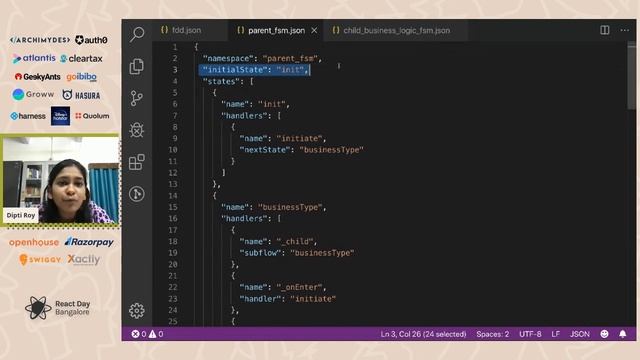Change language mode JSON
Screen dimensions: 640x360
tap(580, 334)
